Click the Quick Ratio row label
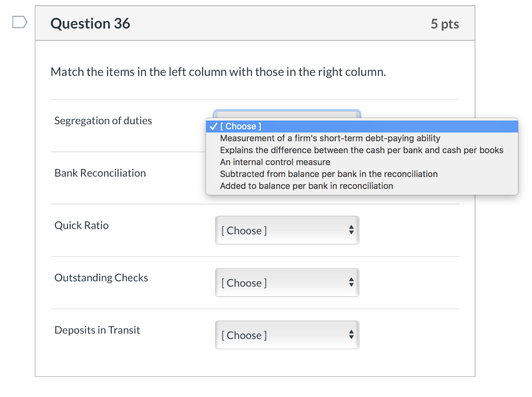 point(82,226)
